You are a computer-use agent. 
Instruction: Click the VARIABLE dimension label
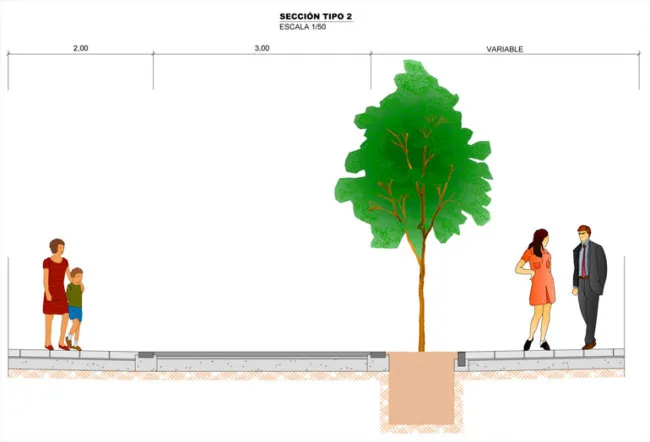coord(504,49)
